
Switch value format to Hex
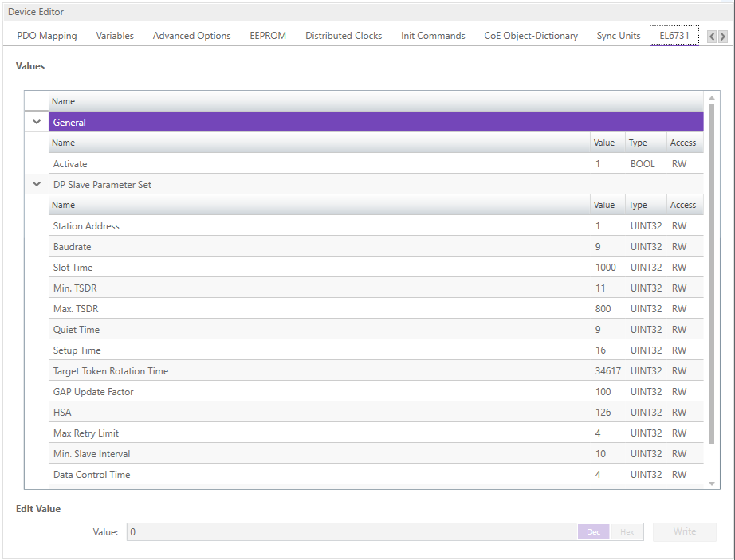tap(627, 531)
